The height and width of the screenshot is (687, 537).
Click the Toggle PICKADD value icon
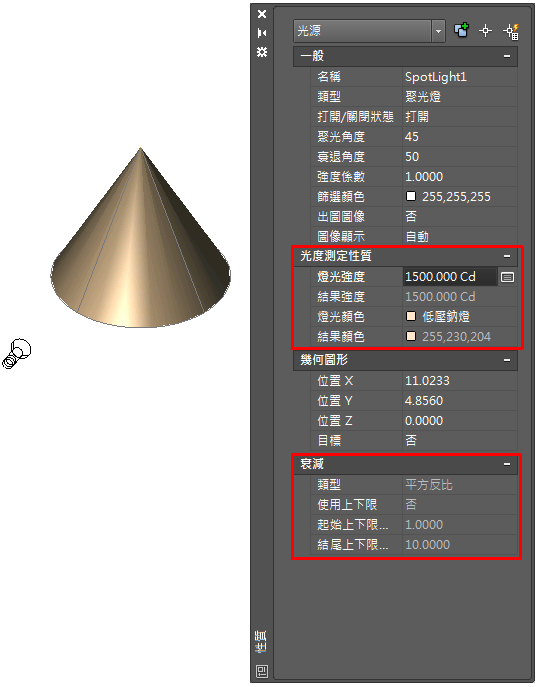[x=461, y=31]
